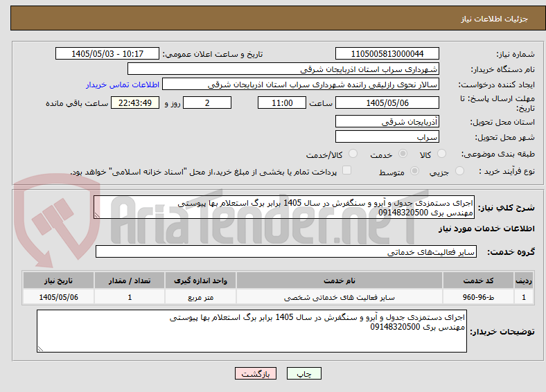Screen dimensions: 546x392
Task: Click resize handle of شرح کلی نیاز textarea
Action: pos(97,215)
